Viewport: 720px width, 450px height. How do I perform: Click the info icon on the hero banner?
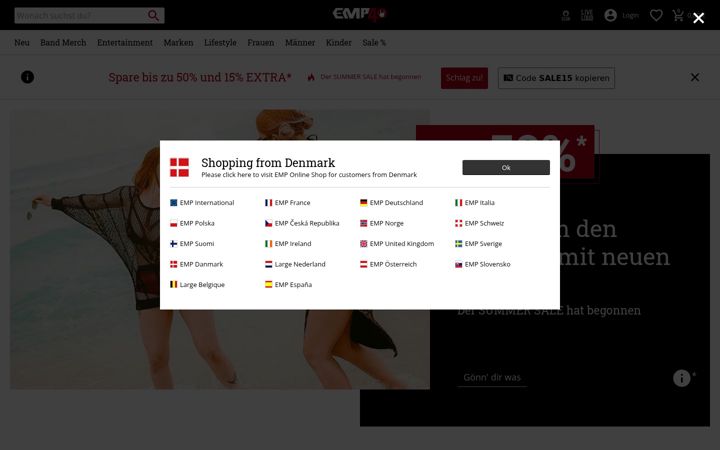[681, 378]
